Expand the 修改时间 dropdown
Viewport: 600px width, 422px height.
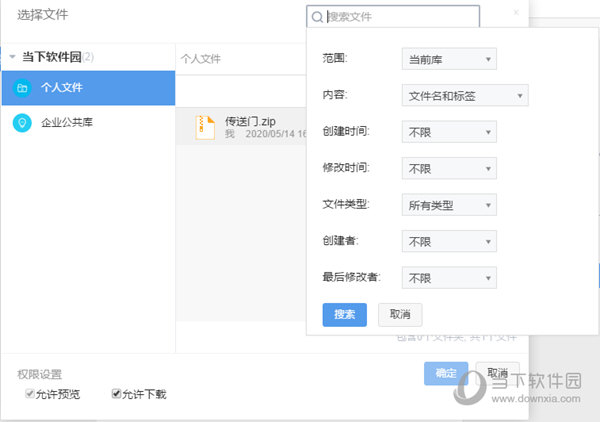[x=448, y=169]
